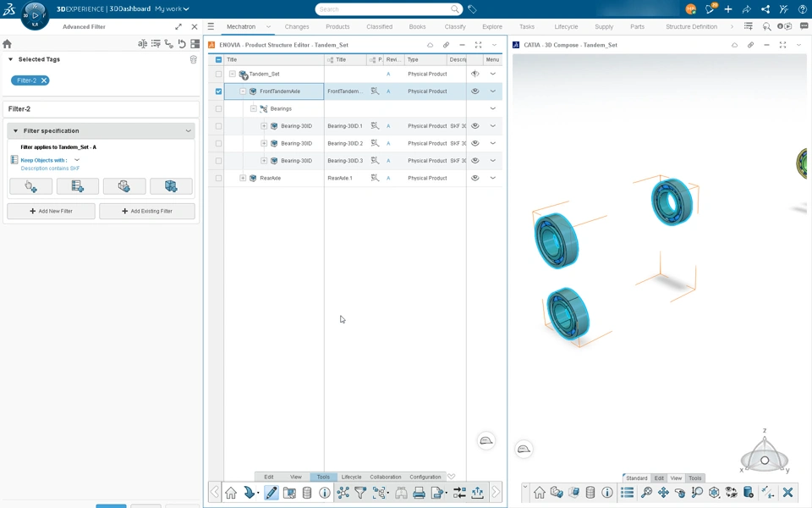Screen dimensions: 812x508
Task: Click the upload share icon in ENOVIA toolbar
Action: [477, 493]
